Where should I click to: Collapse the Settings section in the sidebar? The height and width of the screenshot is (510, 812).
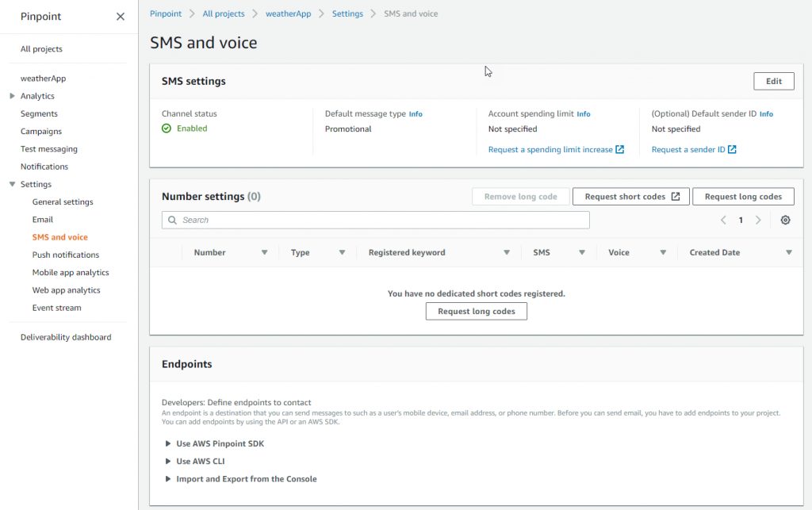point(13,184)
